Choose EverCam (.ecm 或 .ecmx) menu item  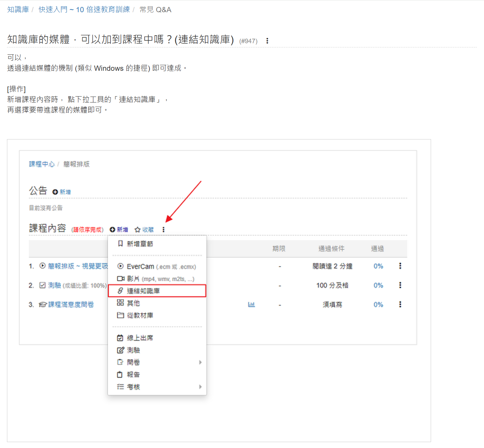tap(157, 266)
